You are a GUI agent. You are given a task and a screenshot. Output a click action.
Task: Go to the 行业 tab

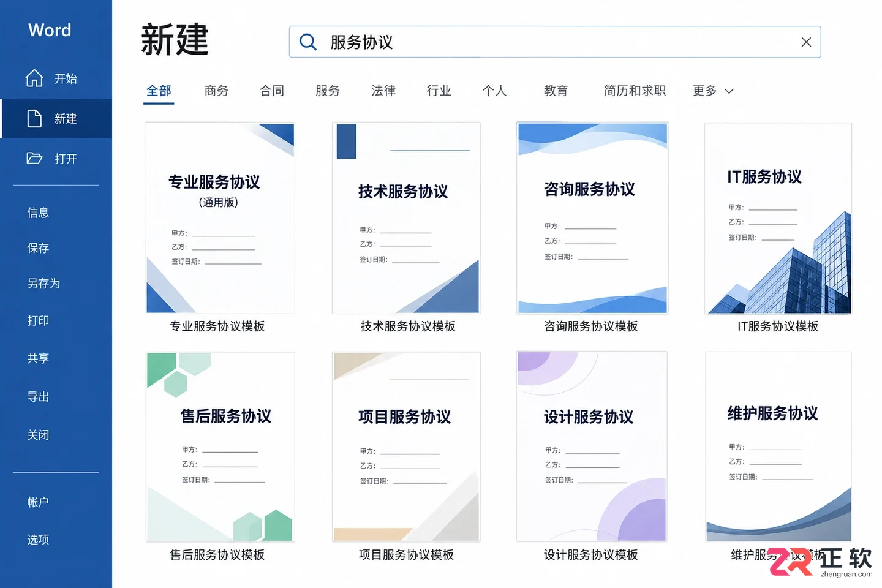pos(439,91)
